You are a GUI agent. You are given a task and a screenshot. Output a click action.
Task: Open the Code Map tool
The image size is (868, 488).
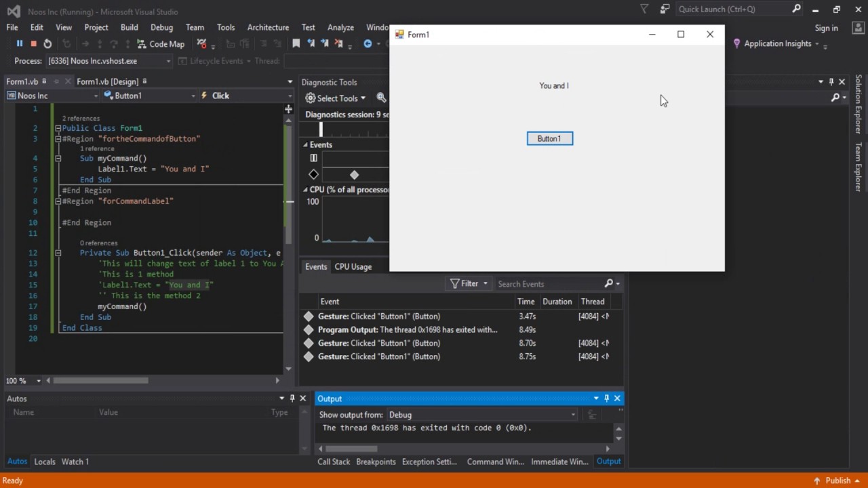161,43
